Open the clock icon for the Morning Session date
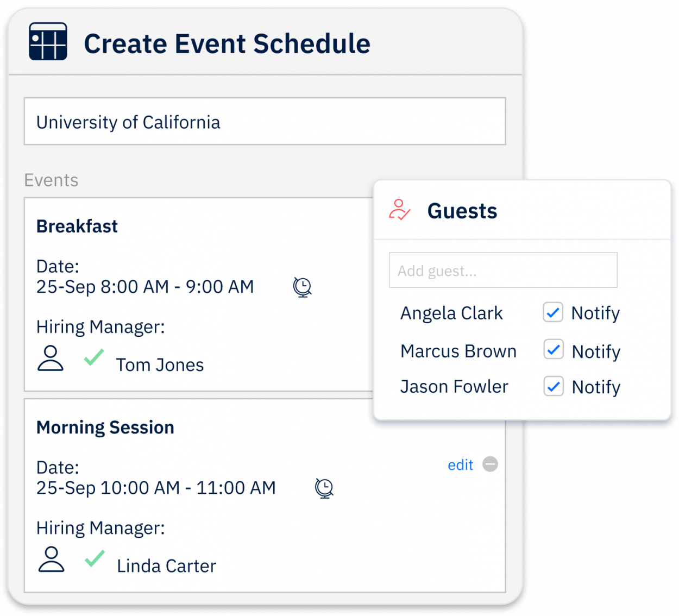 324,488
